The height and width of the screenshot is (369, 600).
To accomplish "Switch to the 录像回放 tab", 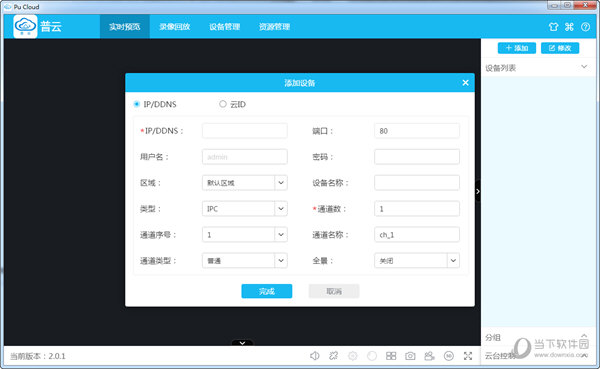I will coord(175,27).
